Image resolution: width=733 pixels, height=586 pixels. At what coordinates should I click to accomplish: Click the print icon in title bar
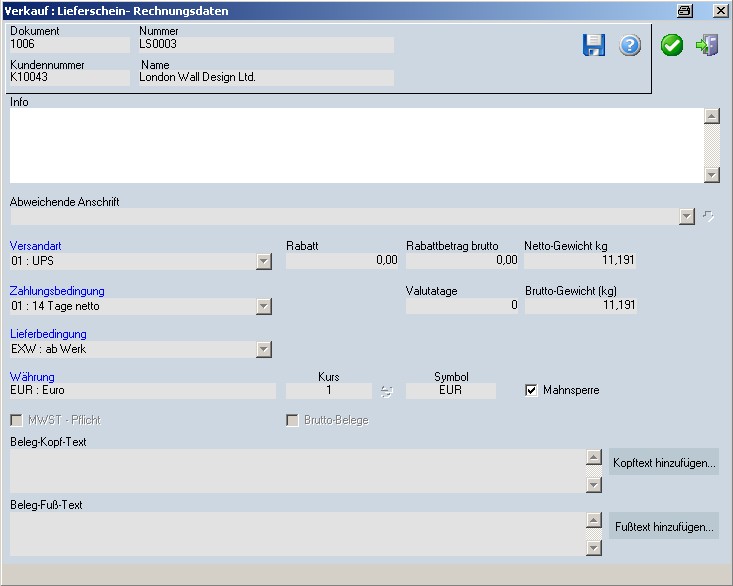point(685,10)
